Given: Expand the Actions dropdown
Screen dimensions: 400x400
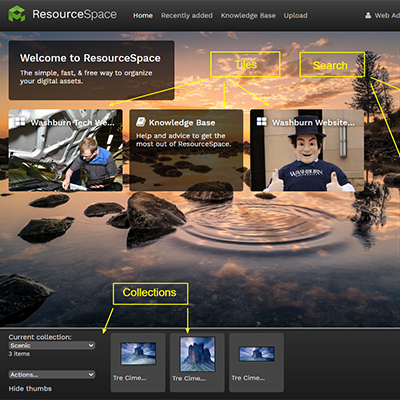Looking at the screenshot, I should pyautogui.click(x=52, y=375).
